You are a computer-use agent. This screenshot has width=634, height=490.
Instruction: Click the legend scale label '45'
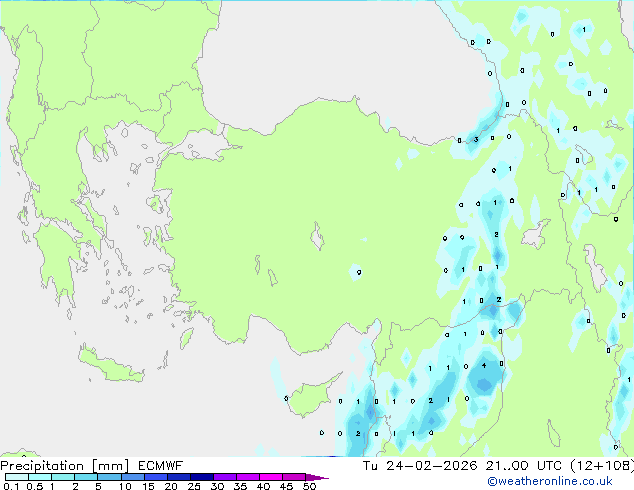click(x=286, y=486)
